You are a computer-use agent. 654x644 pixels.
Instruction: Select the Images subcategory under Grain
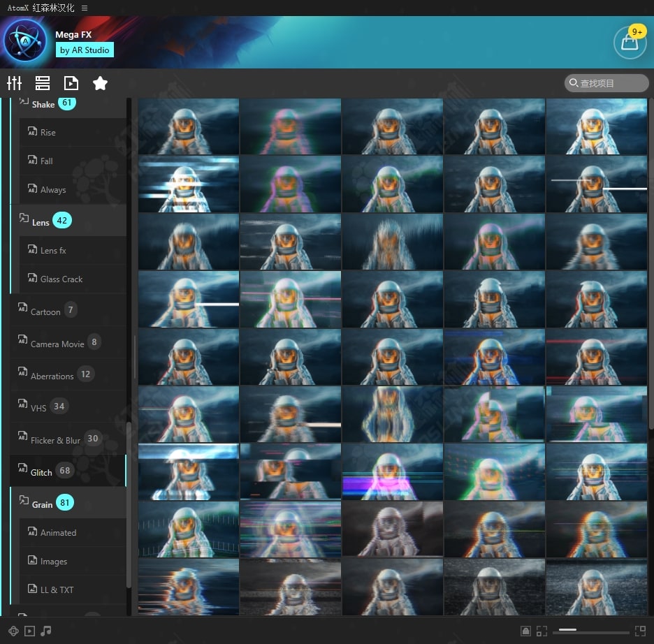[73, 561]
